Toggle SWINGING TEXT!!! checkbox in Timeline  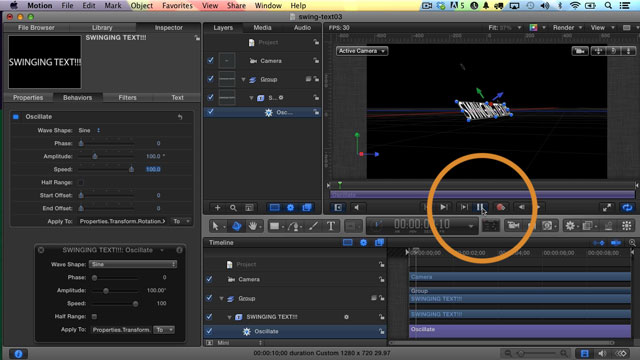(x=209, y=316)
